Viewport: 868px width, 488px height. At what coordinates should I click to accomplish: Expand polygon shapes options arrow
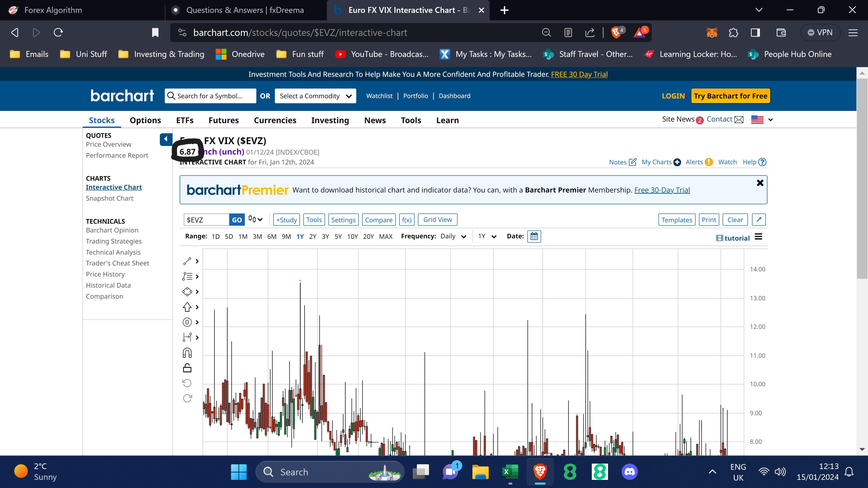[x=197, y=292]
